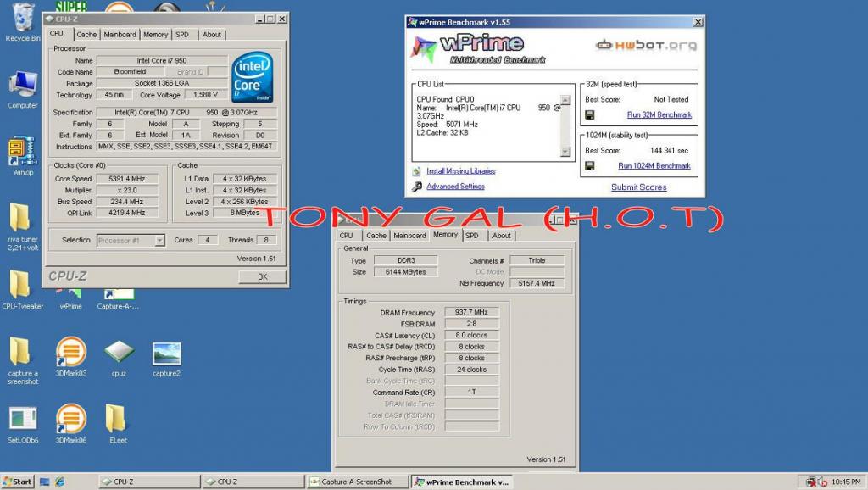Select the ELeet folder icon

coord(119,424)
